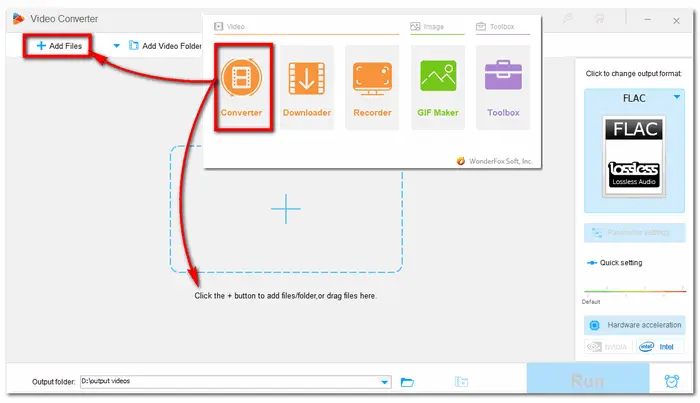Click the Video Converter app logo
Image resolution: width=700 pixels, height=403 pixels.
point(18,19)
